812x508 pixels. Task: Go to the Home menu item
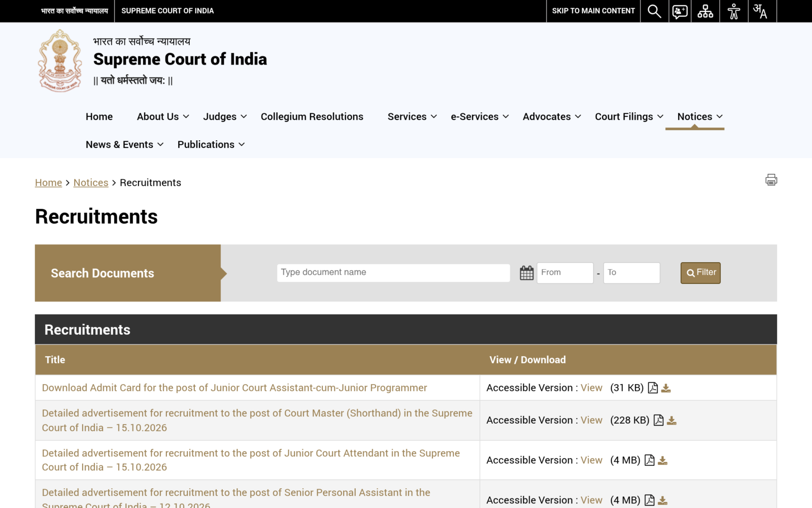pos(99,116)
